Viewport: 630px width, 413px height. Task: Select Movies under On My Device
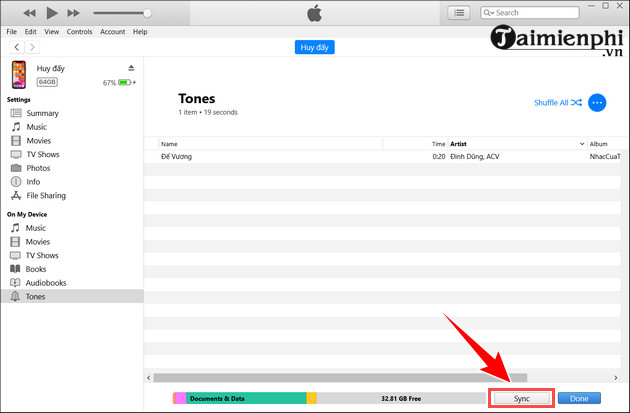[38, 242]
